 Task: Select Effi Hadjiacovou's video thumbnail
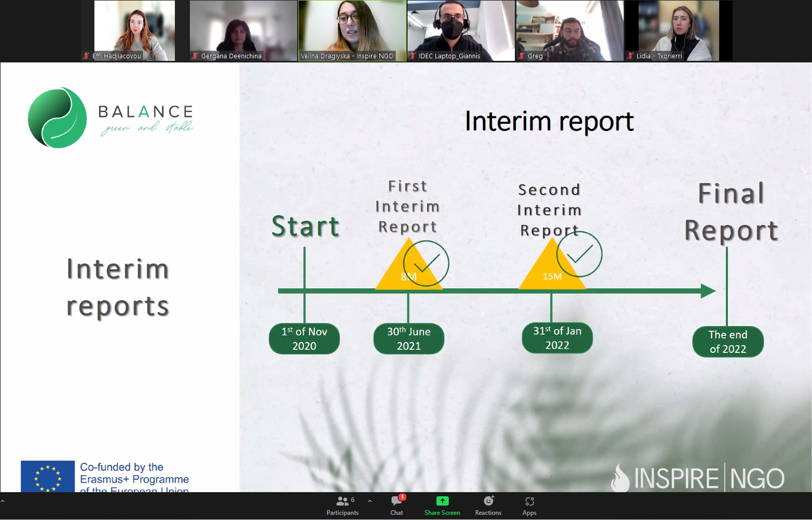135,30
